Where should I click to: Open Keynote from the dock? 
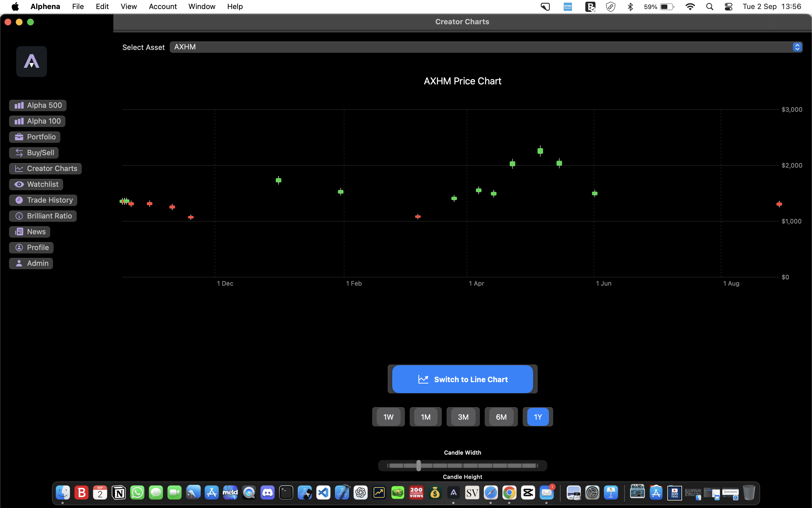coord(611,492)
